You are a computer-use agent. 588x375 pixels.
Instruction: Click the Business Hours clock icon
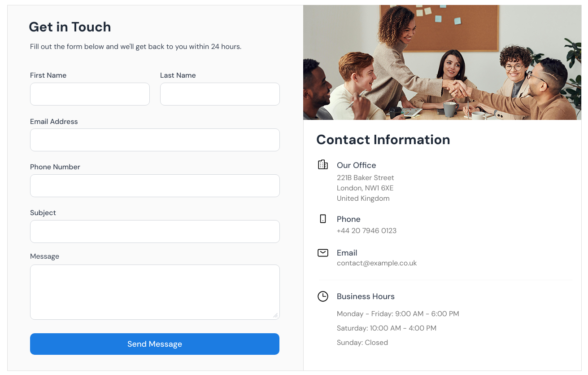(x=322, y=296)
